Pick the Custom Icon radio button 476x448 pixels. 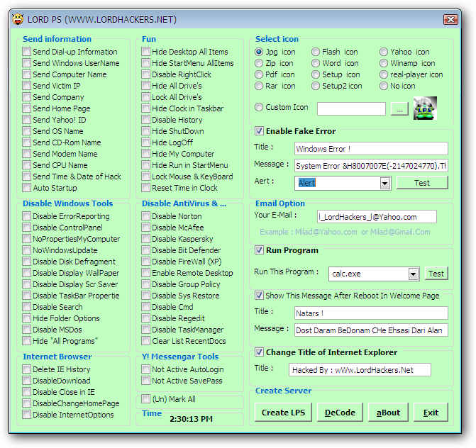pyautogui.click(x=259, y=107)
